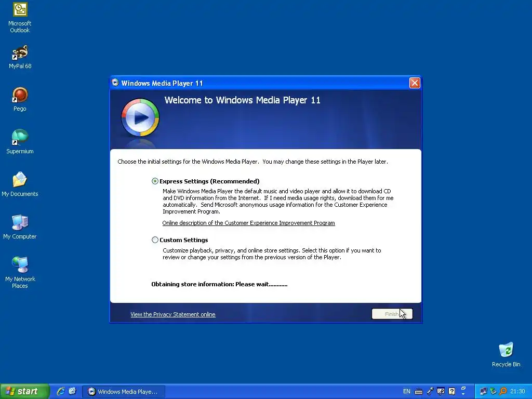Click the language bar handwriting tools icon
The width and height of the screenshot is (532, 399).
441,392
